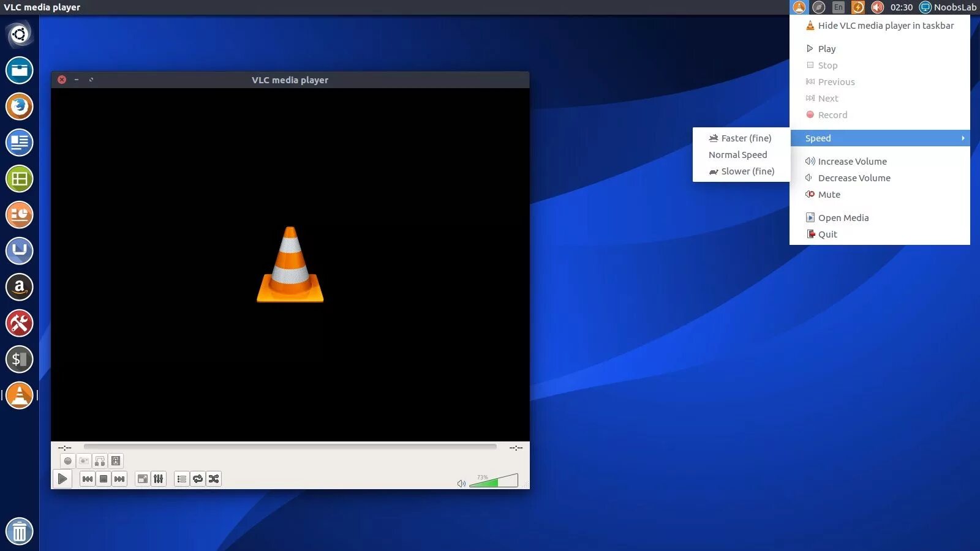Viewport: 980px width, 551px height.
Task: Launch Firefox from the launcher
Action: point(19,107)
